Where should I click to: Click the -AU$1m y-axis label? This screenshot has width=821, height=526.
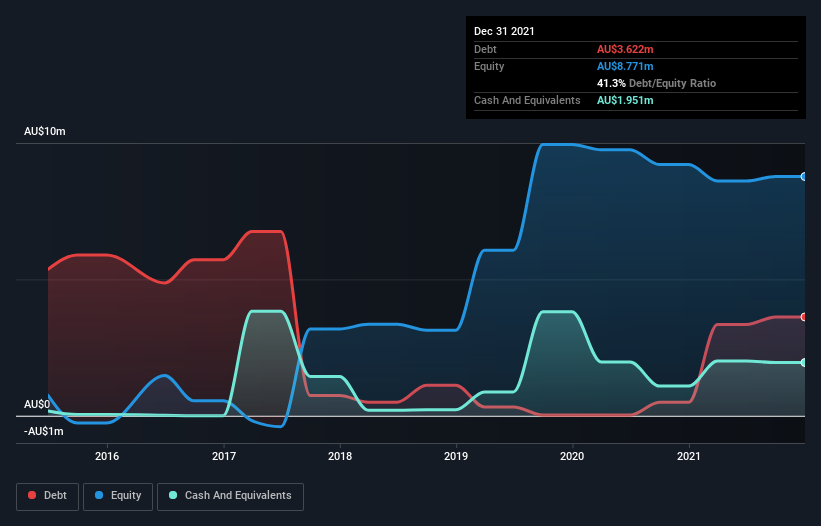click(43, 431)
